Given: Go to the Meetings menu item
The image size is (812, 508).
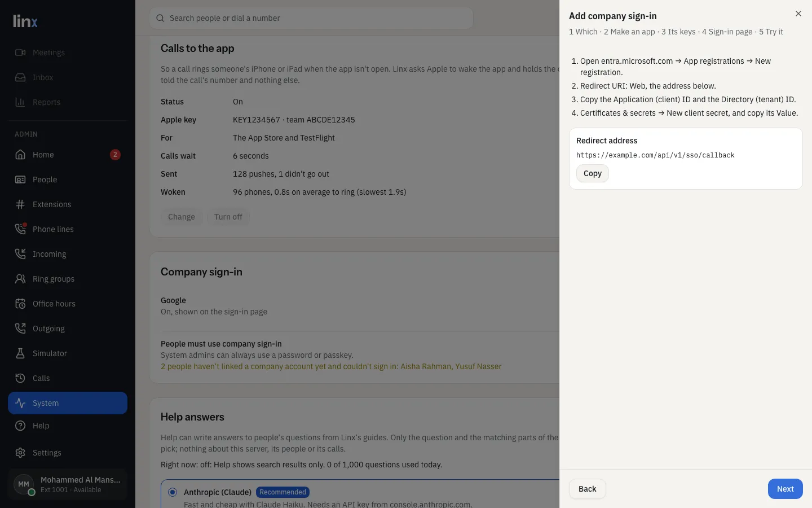Looking at the screenshot, I should (68, 52).
